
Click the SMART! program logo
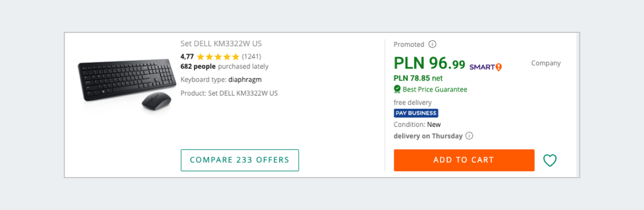486,67
